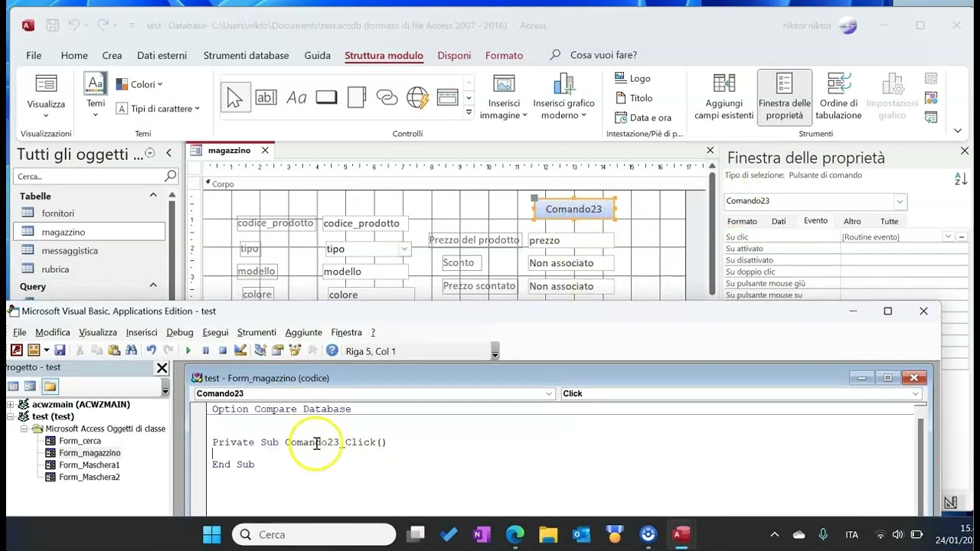The width and height of the screenshot is (980, 551).
Task: Toggle Folders icon in project pane
Action: [50, 386]
